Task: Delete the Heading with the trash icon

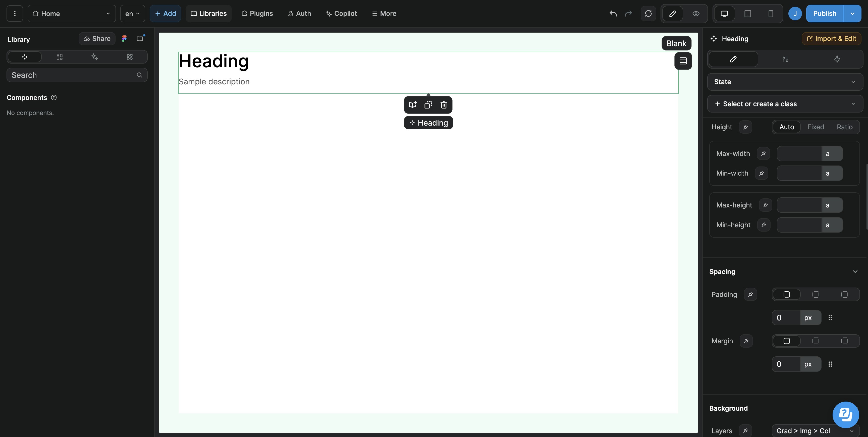Action: (444, 105)
